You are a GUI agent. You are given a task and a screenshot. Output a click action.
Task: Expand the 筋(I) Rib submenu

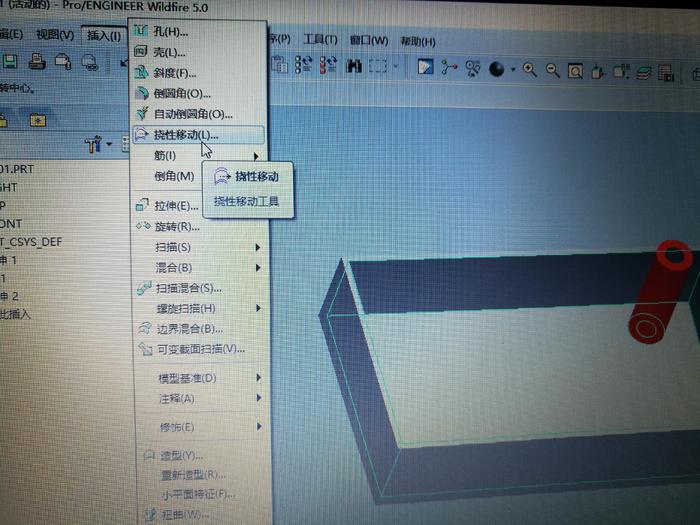pyautogui.click(x=199, y=155)
